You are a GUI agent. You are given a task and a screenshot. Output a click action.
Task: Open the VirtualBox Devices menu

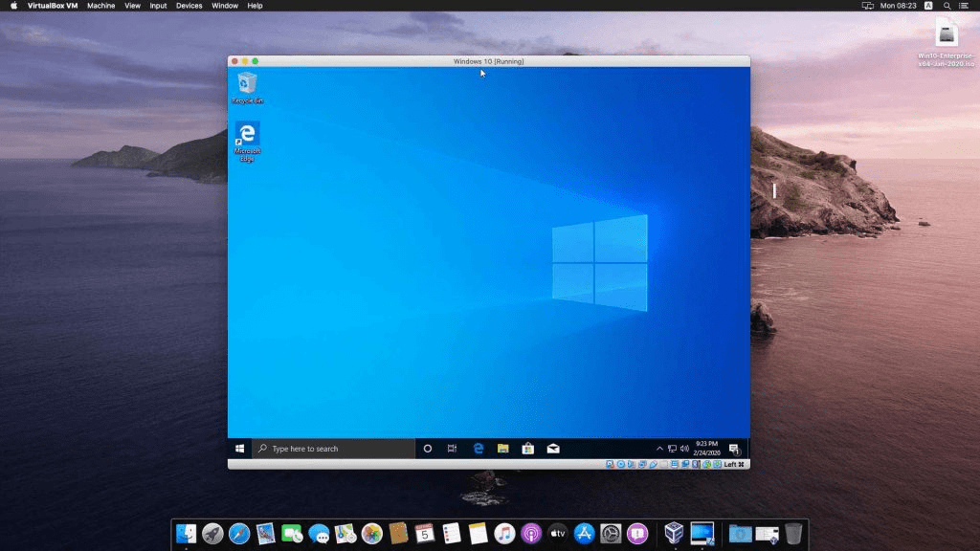(189, 6)
